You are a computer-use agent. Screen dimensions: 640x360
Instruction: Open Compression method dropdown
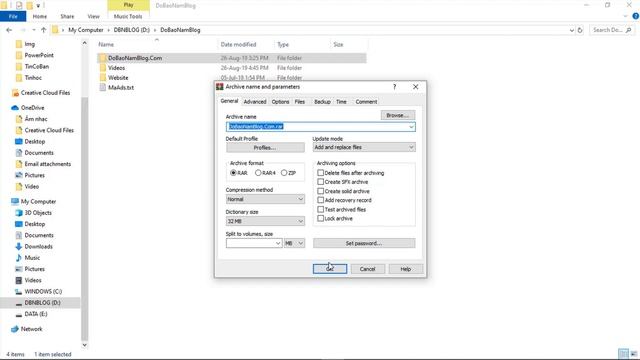265,199
